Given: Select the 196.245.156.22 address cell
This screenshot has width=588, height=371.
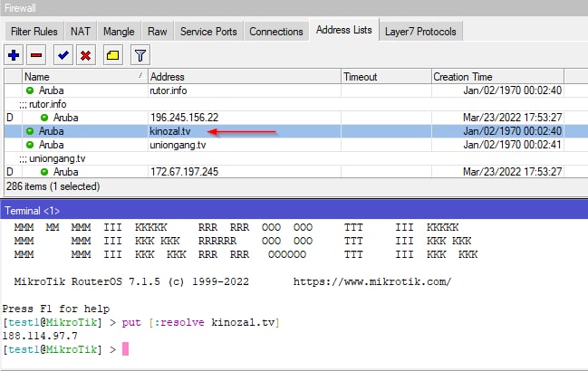Looking at the screenshot, I should [184, 118].
